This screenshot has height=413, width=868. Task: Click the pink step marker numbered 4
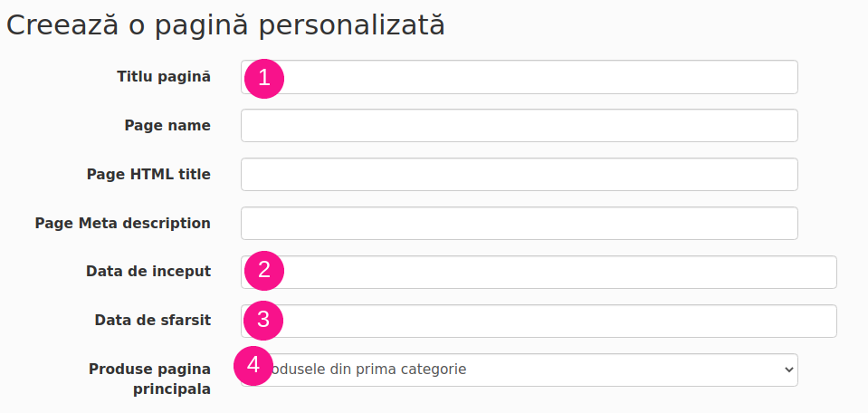click(253, 365)
